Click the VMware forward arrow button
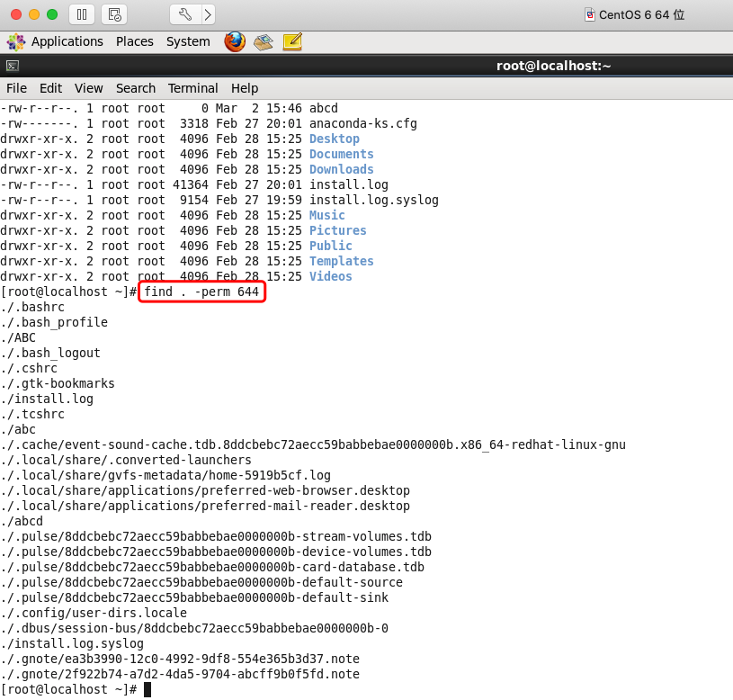The width and height of the screenshot is (733, 700). 209,14
